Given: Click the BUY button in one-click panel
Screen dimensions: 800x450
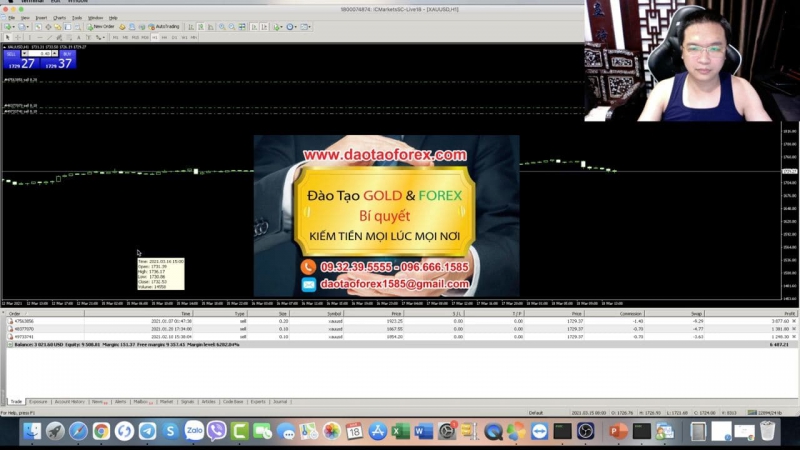Looking at the screenshot, I should [67, 53].
